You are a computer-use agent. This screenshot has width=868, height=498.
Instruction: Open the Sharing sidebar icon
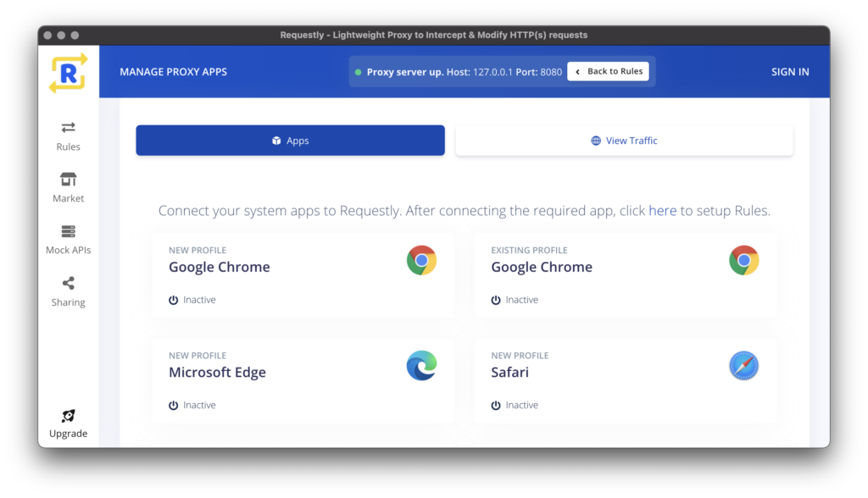[68, 284]
